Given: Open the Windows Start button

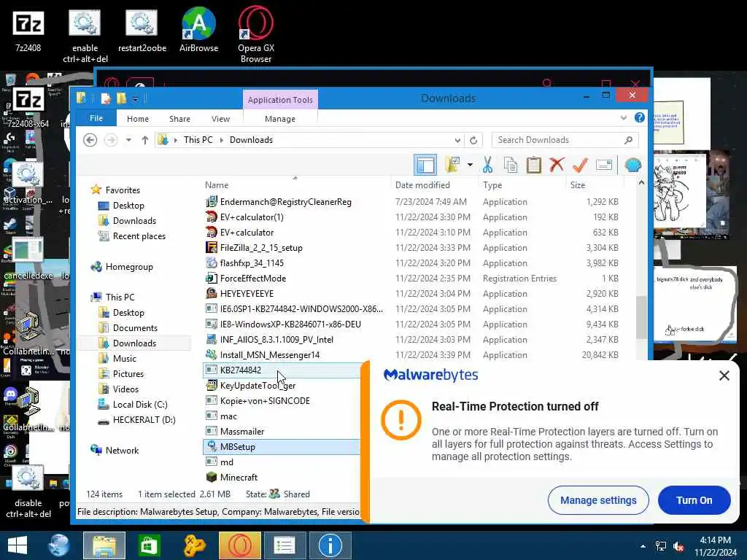Looking at the screenshot, I should pos(18,545).
